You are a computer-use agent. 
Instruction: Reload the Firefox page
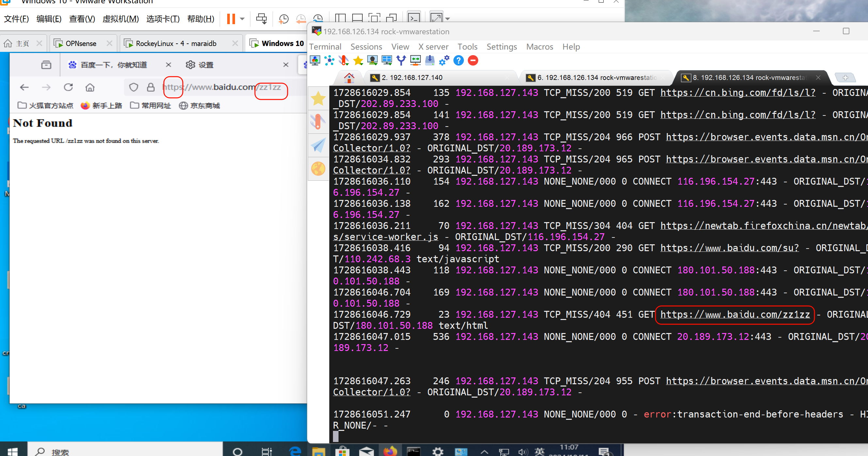click(x=69, y=87)
